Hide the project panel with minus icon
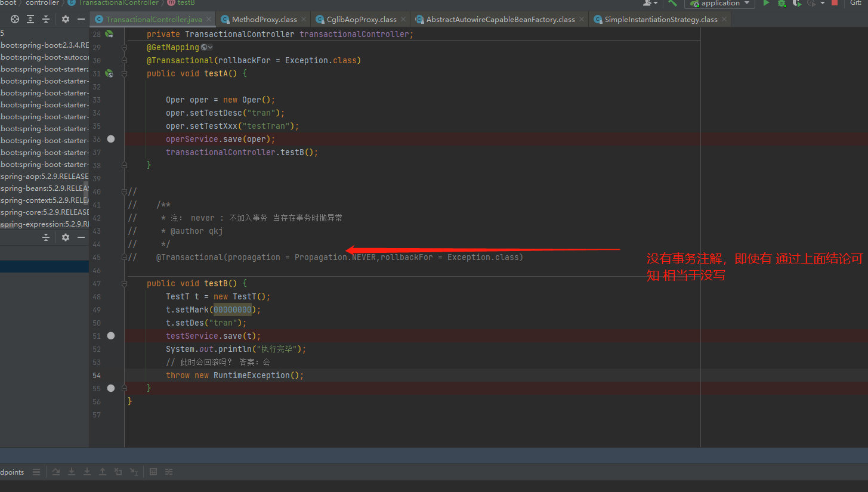Viewport: 868px width, 492px height. [81, 19]
